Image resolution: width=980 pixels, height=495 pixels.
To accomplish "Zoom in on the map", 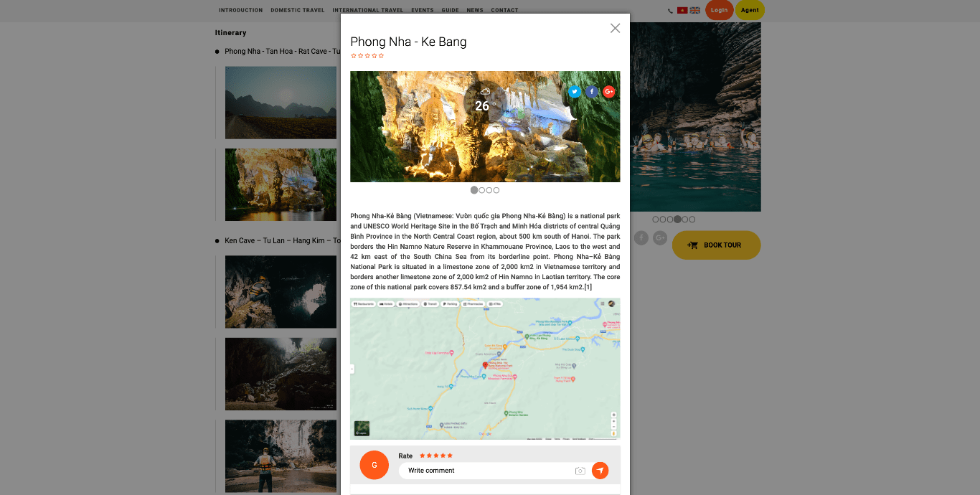I will tap(613, 415).
